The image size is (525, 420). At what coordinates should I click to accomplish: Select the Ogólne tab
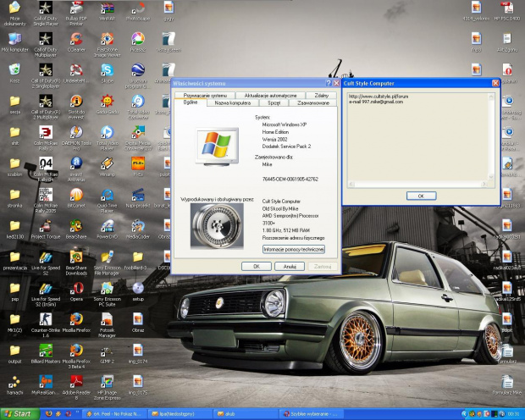click(191, 102)
